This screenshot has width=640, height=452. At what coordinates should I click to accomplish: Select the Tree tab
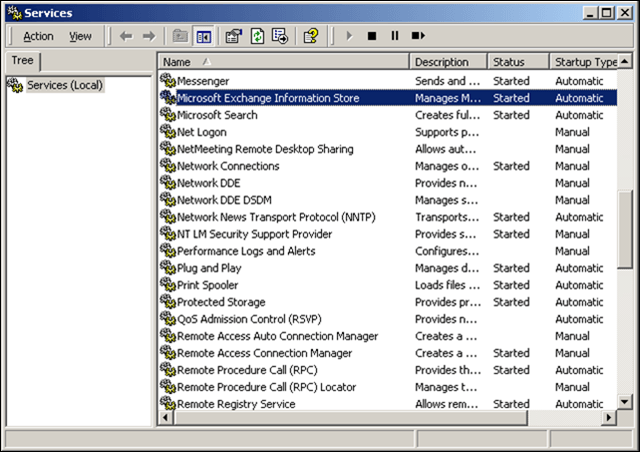pos(22,61)
